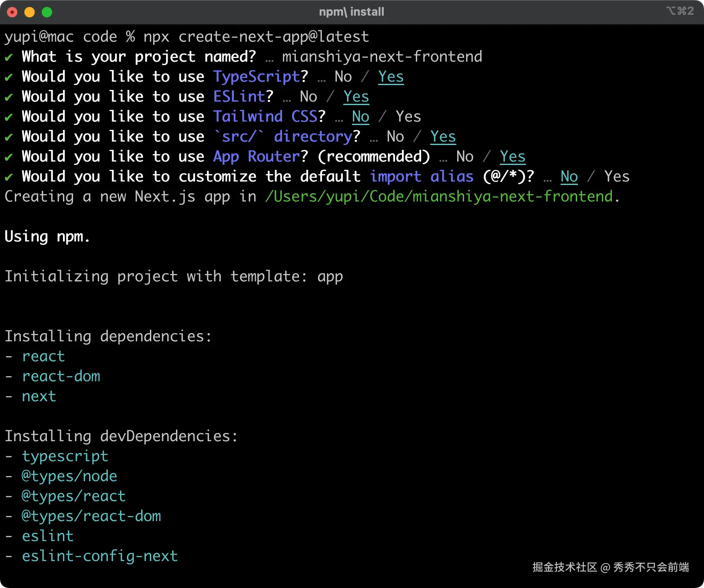Image resolution: width=704 pixels, height=588 pixels.
Task: Click the "No" option in the App Router row
Action: tap(465, 157)
